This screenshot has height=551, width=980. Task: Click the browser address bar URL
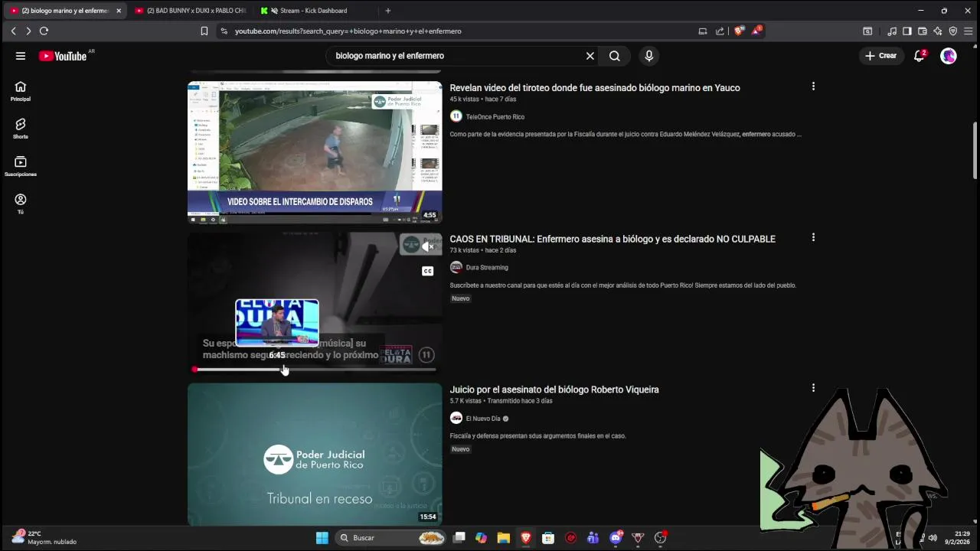pyautogui.click(x=348, y=31)
